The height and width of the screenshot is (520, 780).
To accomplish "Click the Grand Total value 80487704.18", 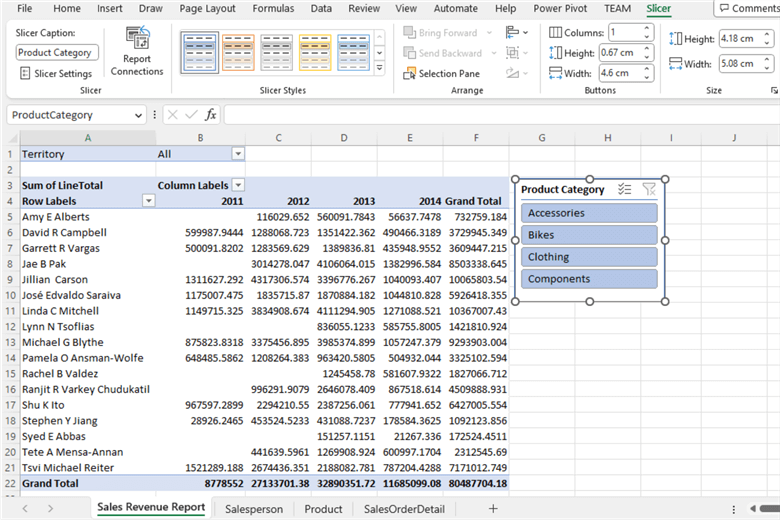I will pyautogui.click(x=478, y=483).
